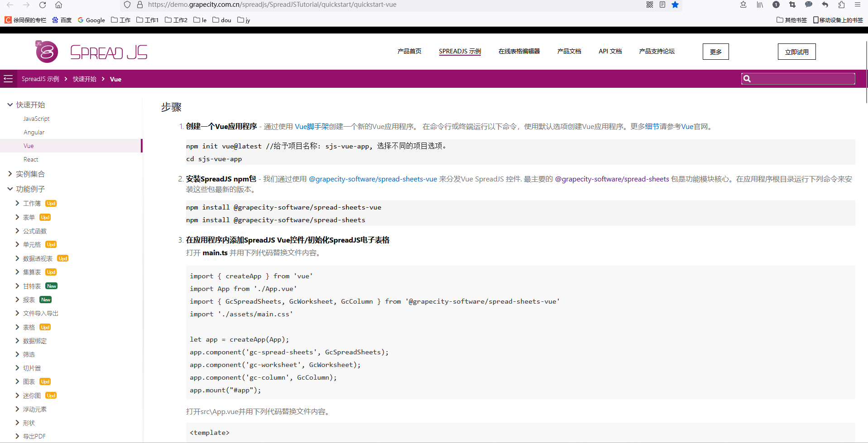Open the browser home page
Viewport: 868px width, 443px height.
pyautogui.click(x=58, y=5)
